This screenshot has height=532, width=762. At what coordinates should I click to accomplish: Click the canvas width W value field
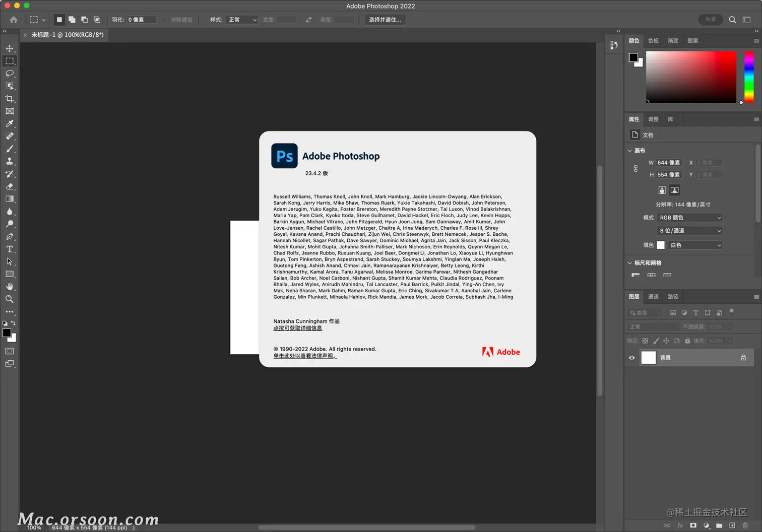[x=669, y=163]
